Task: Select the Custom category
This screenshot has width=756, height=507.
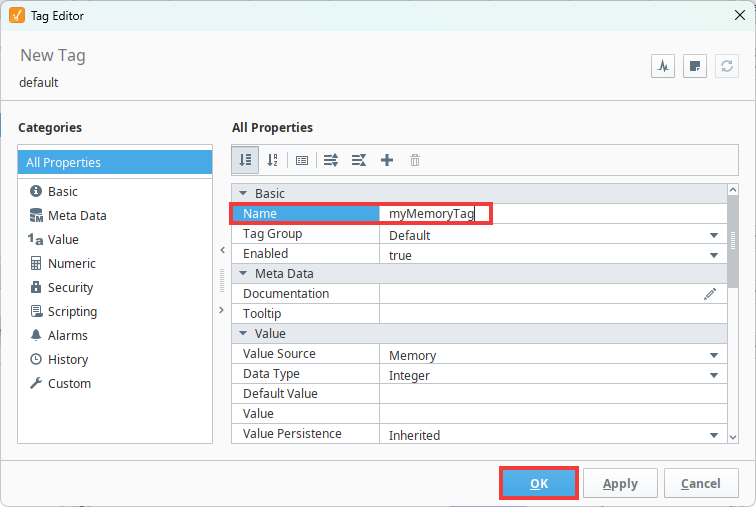Action: 60,384
